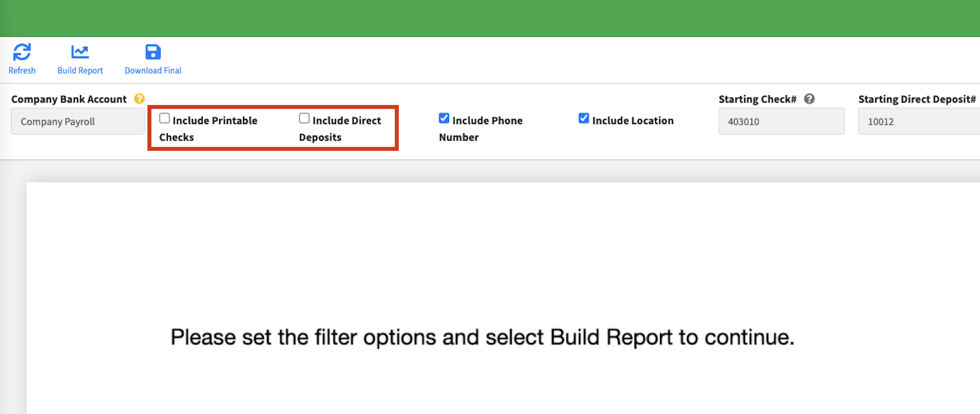Screen dimensions: 980x414
Task: Click the Include Location label text
Action: [x=633, y=121]
